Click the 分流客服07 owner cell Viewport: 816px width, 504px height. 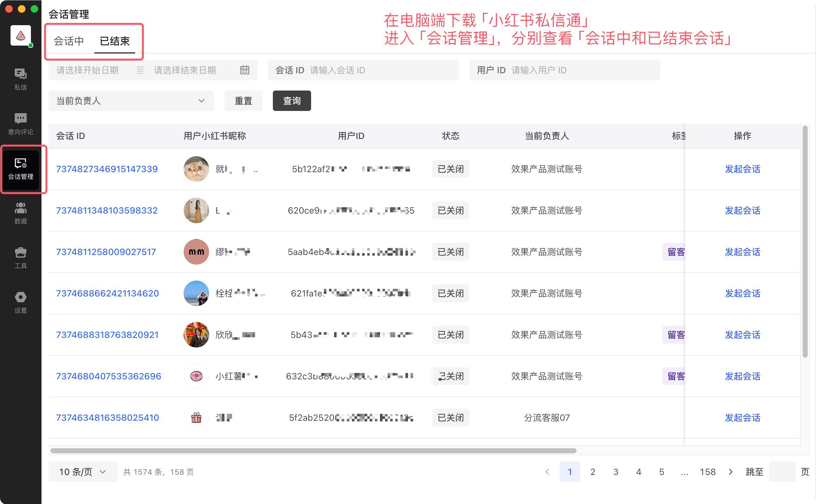547,417
